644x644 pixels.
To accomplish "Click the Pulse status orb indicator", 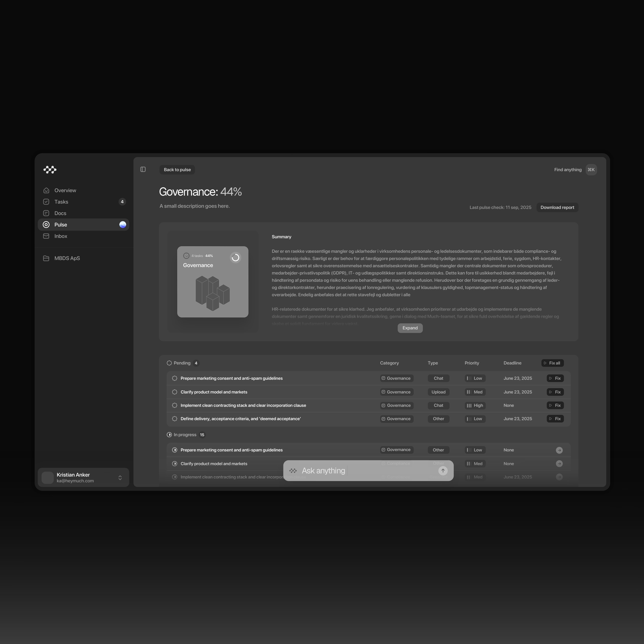I will (x=123, y=225).
